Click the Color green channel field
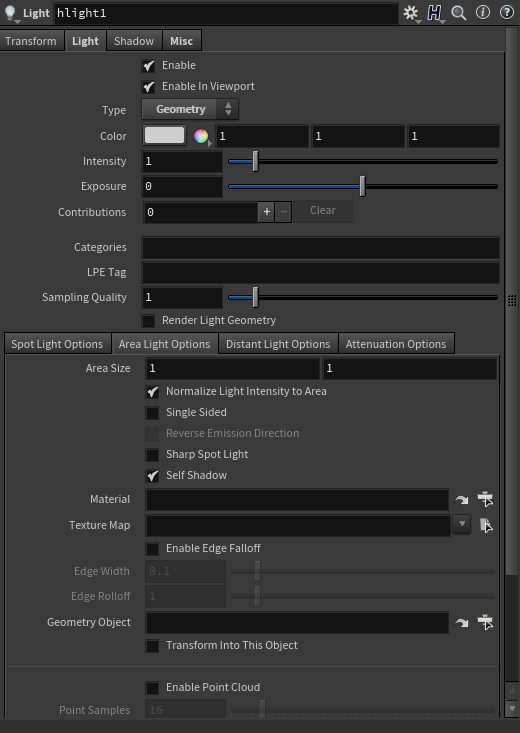 coord(358,136)
